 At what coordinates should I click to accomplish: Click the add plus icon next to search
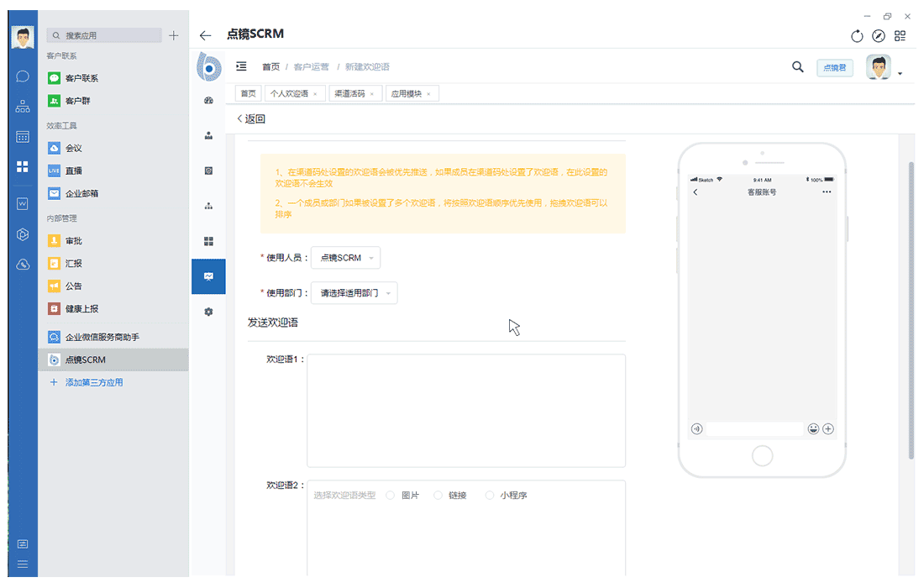pos(174,35)
